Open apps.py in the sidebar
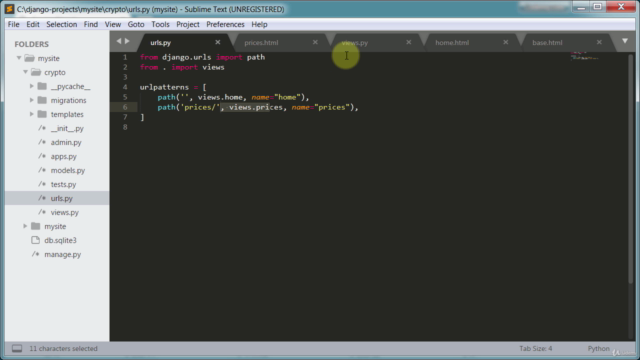Image resolution: width=640 pixels, height=360 pixels. click(x=63, y=156)
